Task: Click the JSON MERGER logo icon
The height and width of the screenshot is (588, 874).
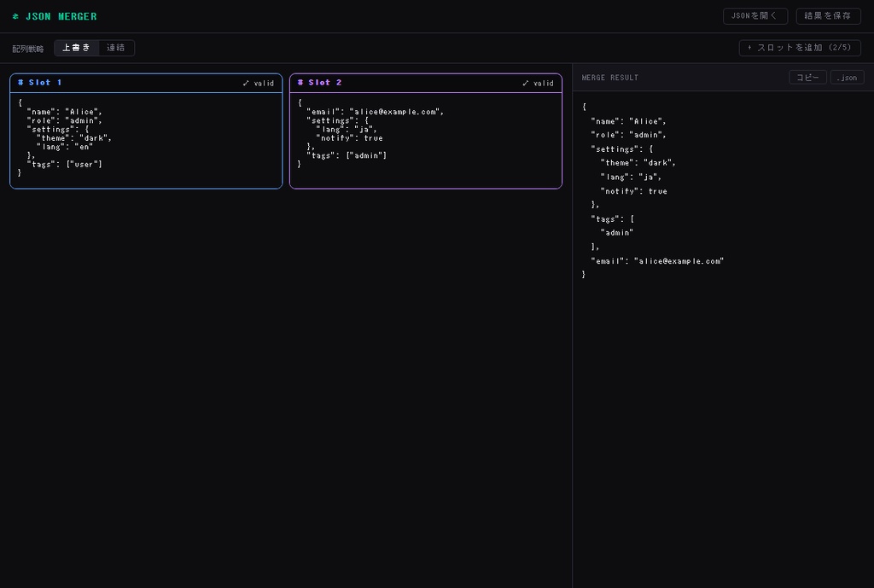Action: 15,17
